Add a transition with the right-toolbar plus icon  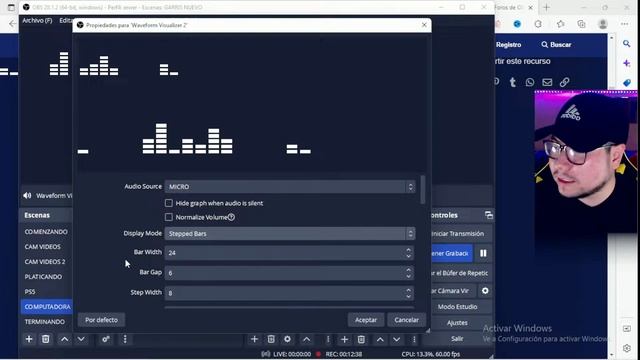(344, 339)
